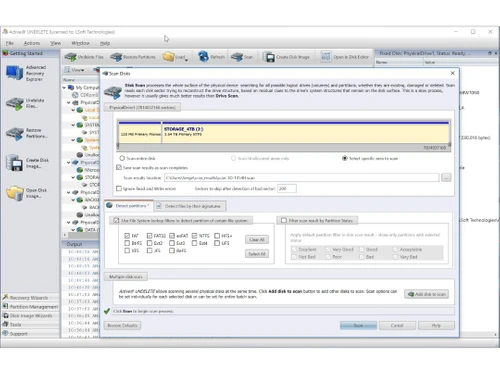Collapse Local Disk tree node
Viewport: 500px width, 375px height.
tap(73, 110)
